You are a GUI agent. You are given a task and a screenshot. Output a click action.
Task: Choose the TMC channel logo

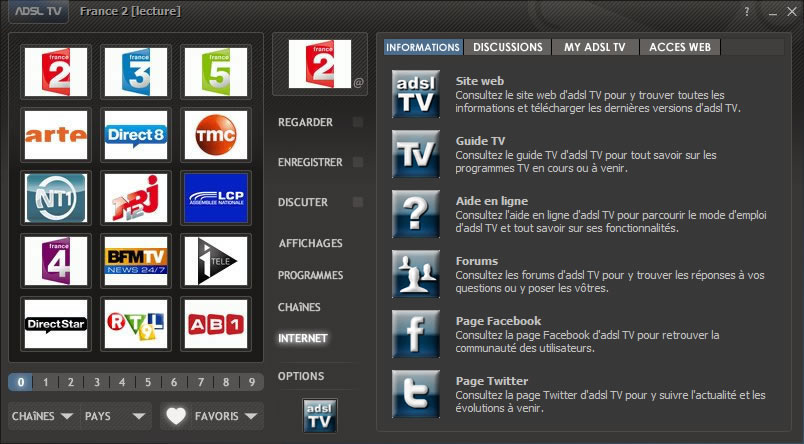(x=216, y=135)
